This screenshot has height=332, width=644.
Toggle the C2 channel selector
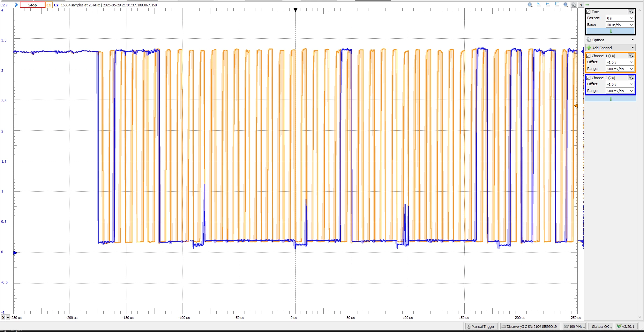[x=56, y=5]
